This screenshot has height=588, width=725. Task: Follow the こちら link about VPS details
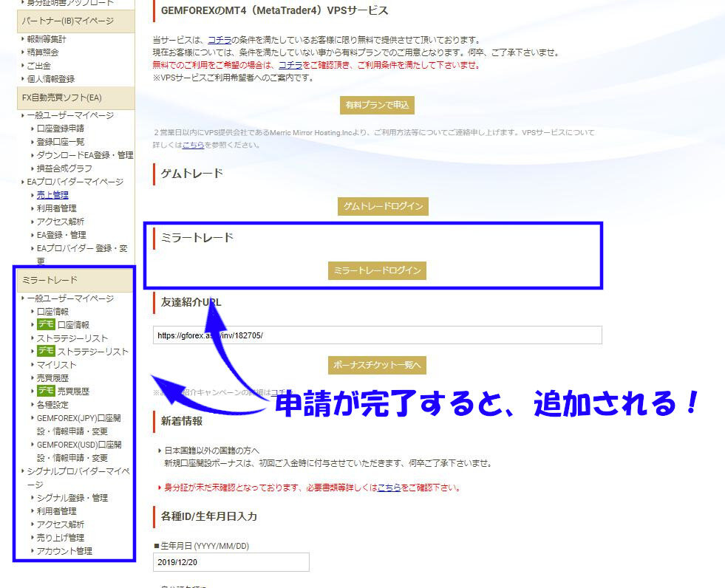coord(193,145)
